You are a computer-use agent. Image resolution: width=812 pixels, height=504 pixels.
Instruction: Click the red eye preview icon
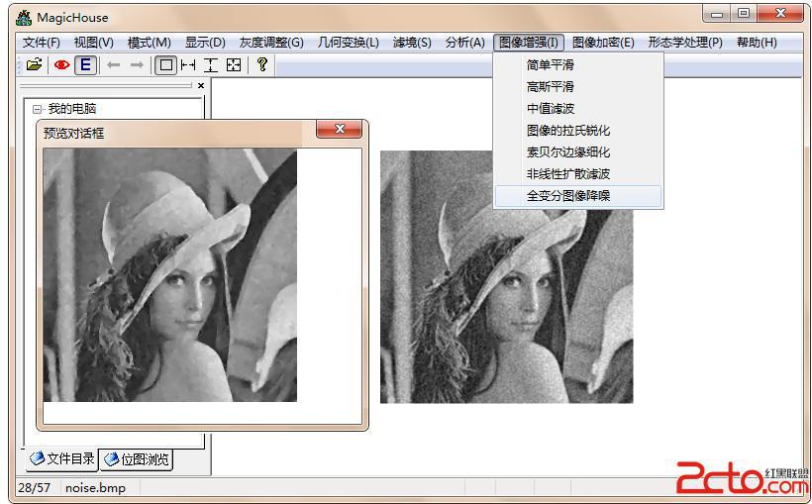[x=61, y=64]
